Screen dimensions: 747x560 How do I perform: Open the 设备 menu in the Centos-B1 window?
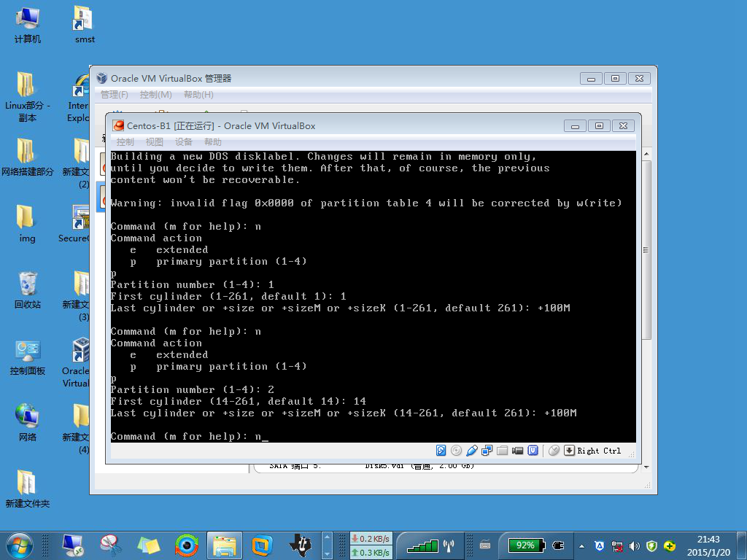tap(183, 142)
